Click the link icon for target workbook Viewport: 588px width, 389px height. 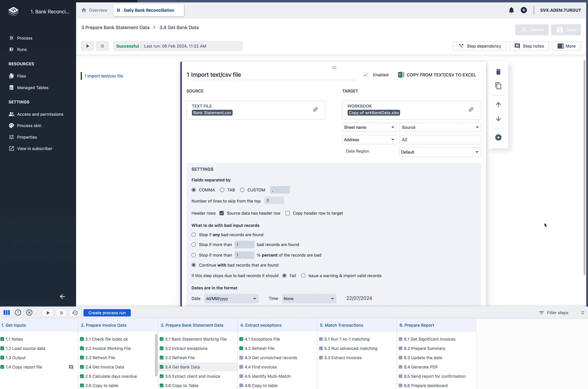[471, 109]
